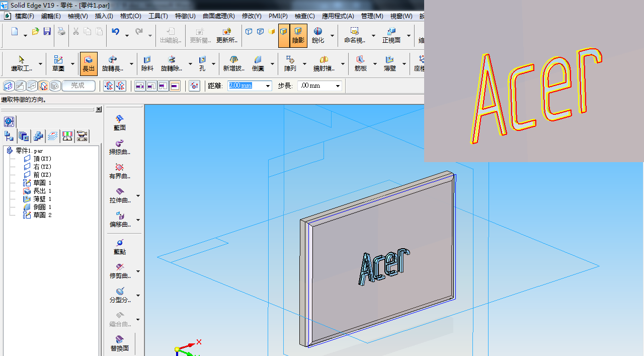Open the 特徵(U) menu
Viewport: 644px width, 356px height.
185,16
